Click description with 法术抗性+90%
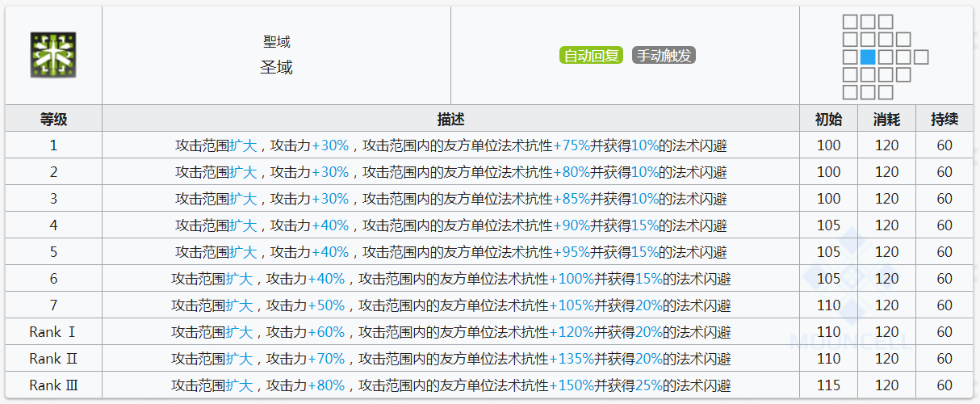980x404 pixels. pos(450,225)
